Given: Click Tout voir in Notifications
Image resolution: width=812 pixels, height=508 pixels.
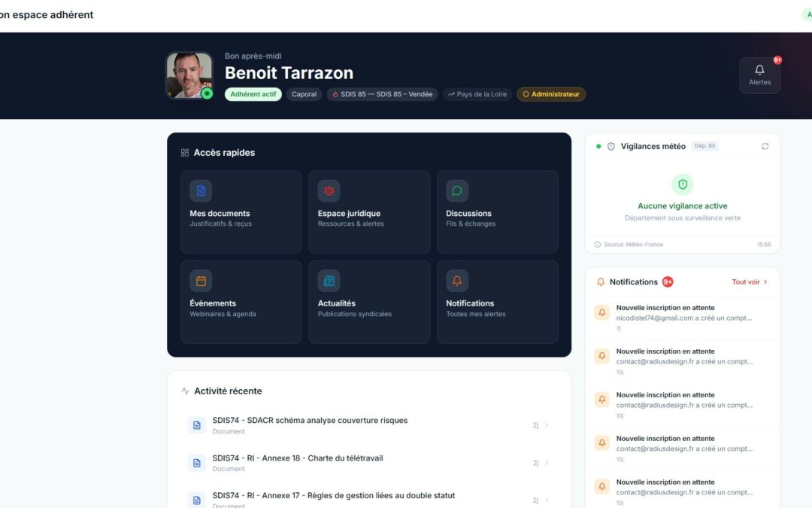Looking at the screenshot, I should click(750, 282).
